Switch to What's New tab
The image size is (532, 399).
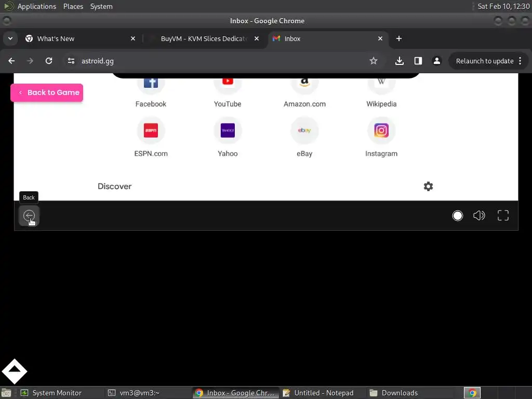pos(81,38)
